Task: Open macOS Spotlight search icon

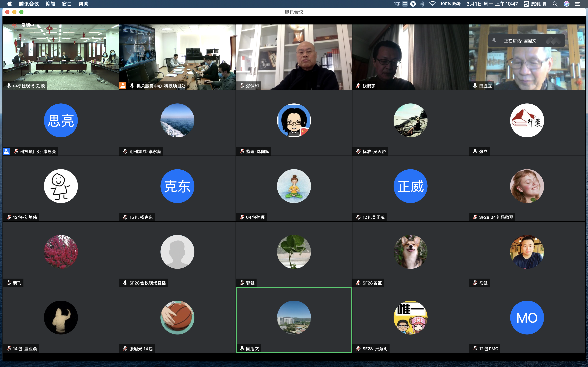Action: (x=555, y=4)
